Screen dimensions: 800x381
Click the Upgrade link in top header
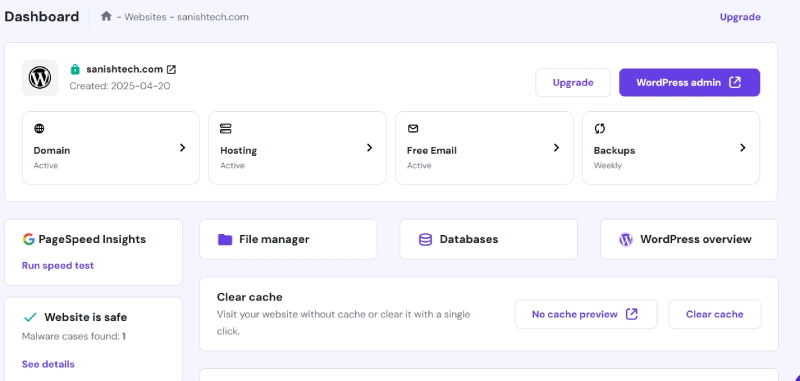[740, 17]
